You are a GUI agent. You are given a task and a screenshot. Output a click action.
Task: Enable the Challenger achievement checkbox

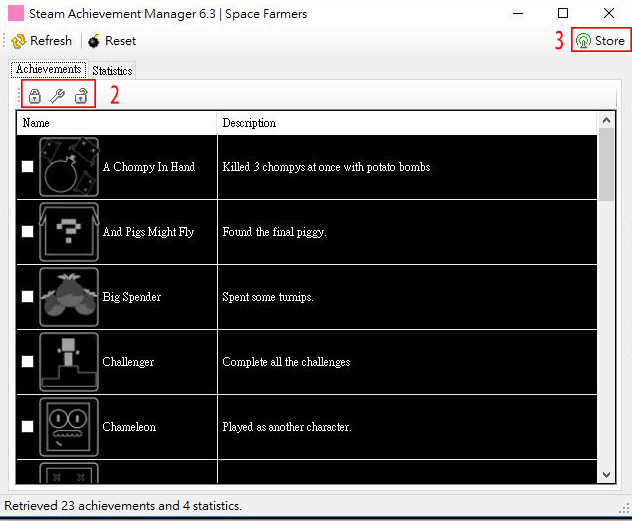[27, 361]
